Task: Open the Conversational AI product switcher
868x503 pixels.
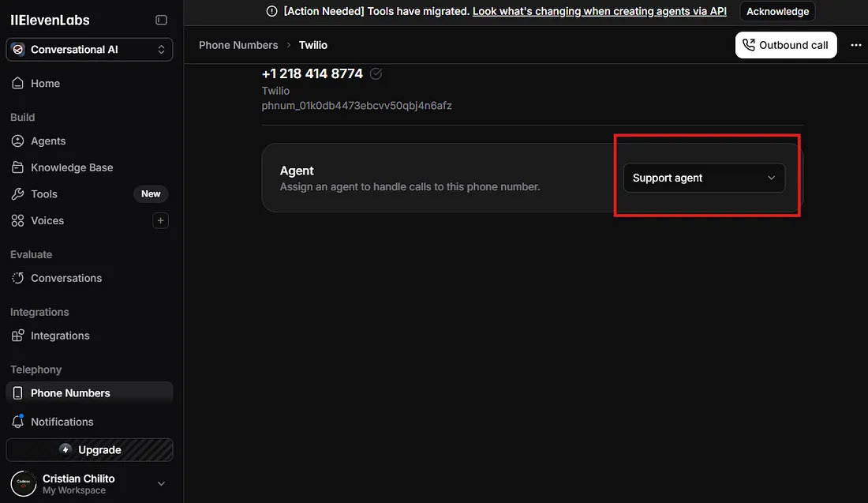Action: click(x=89, y=49)
